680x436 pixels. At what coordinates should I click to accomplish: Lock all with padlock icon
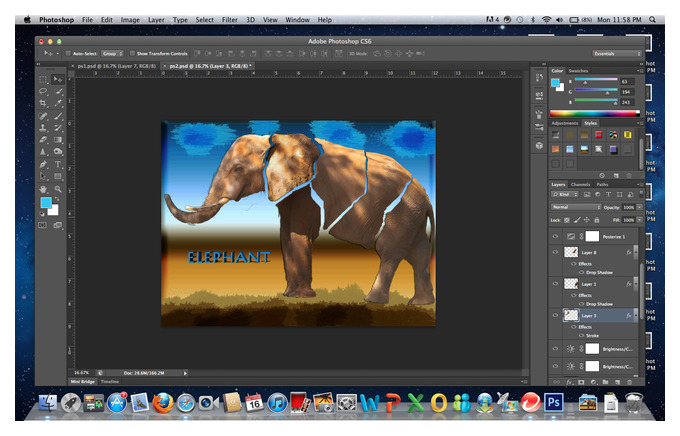pyautogui.click(x=596, y=220)
